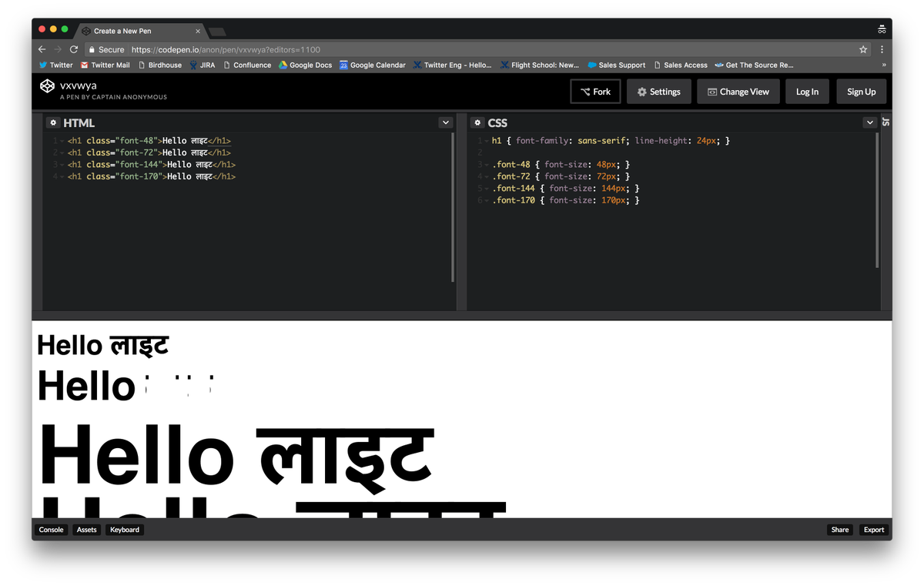Click the incognito icon in title bar
The image size is (924, 586).
(x=882, y=30)
